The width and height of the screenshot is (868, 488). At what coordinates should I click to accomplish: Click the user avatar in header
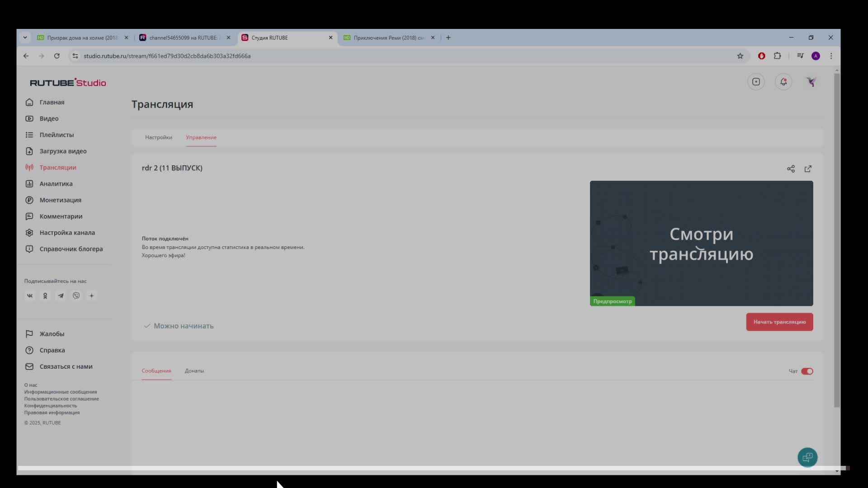click(x=811, y=82)
